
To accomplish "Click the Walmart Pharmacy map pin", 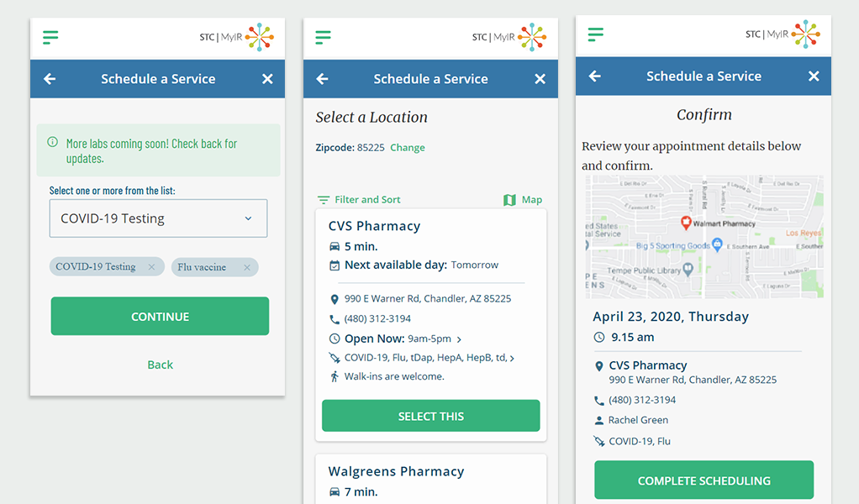I will point(686,223).
